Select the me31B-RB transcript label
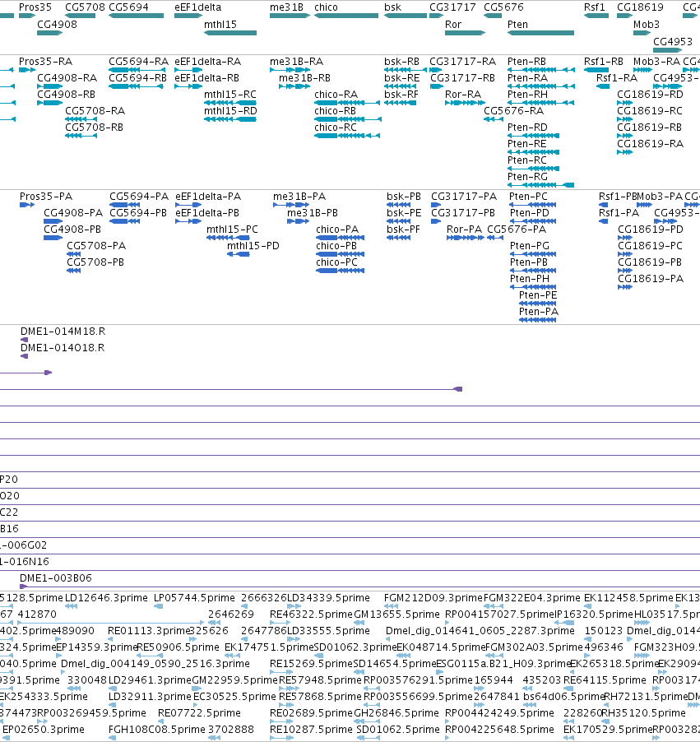Image resolution: width=700 pixels, height=742 pixels. point(304,77)
